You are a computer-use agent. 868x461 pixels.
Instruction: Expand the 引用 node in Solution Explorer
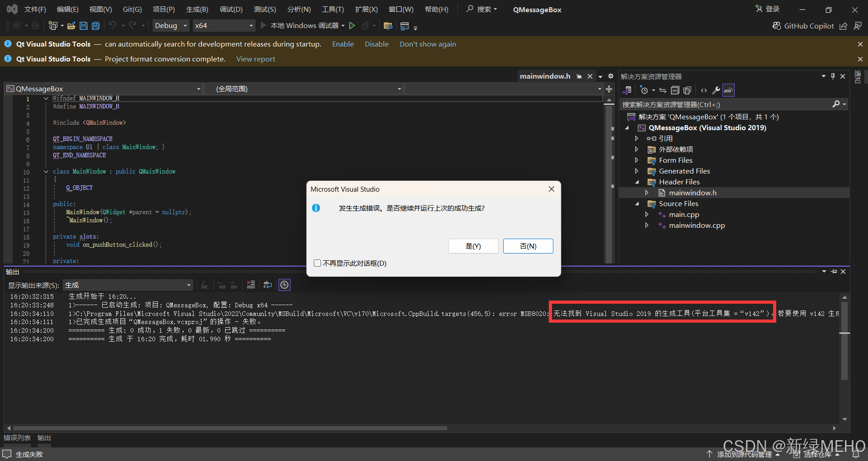click(x=637, y=138)
